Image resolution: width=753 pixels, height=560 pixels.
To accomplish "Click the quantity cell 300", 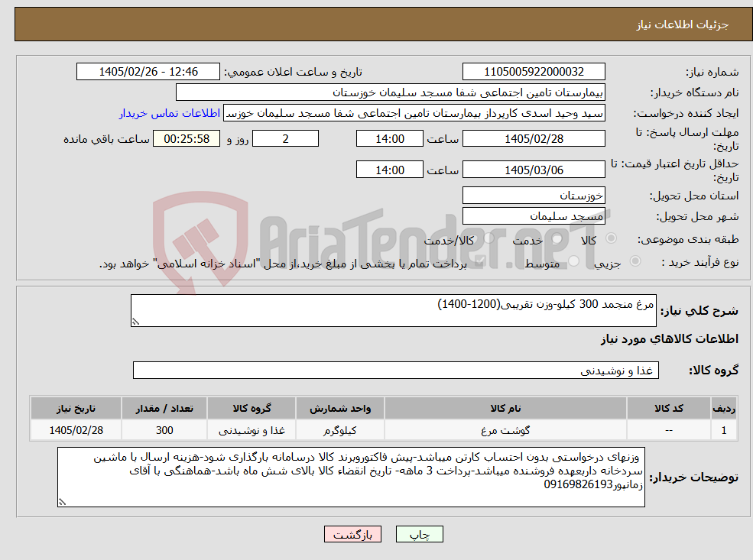I will click(164, 430).
